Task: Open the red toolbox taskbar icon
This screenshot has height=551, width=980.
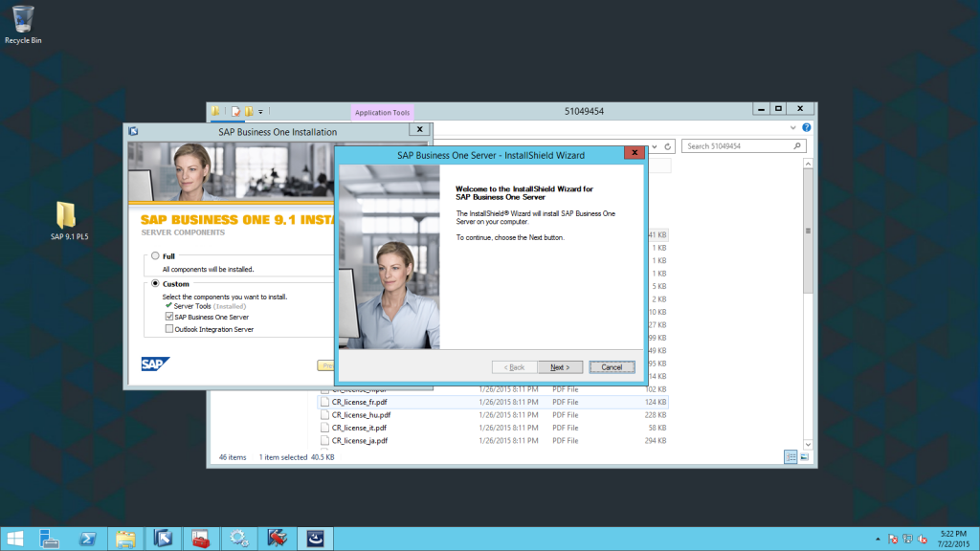Action: click(x=201, y=539)
